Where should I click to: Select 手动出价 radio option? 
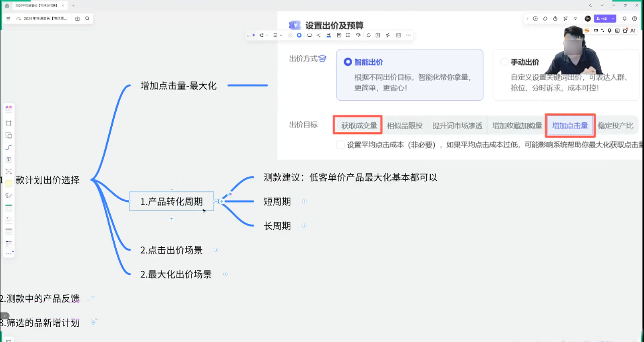504,62
